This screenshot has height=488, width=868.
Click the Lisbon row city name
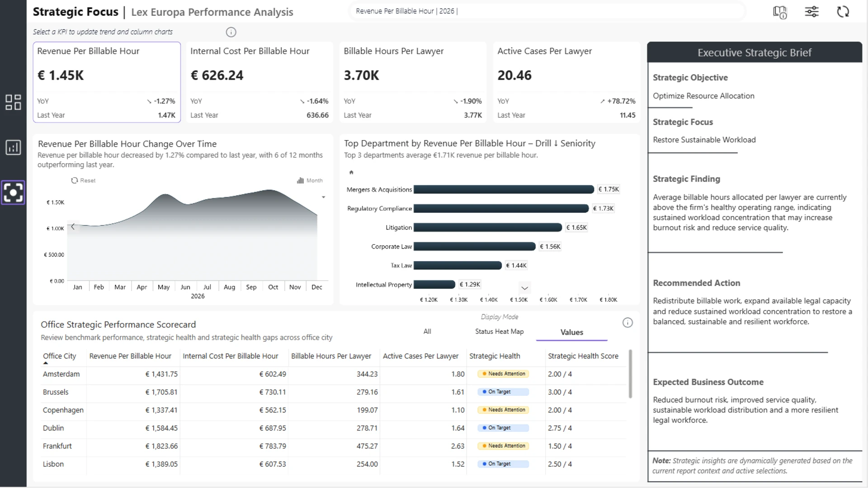(x=53, y=464)
